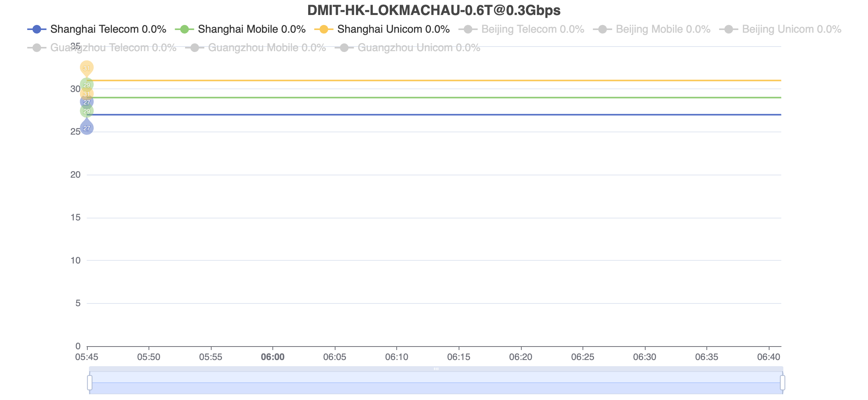This screenshot has width=868, height=400.
Task: Click the left data zoom slider handle
Action: click(x=90, y=383)
